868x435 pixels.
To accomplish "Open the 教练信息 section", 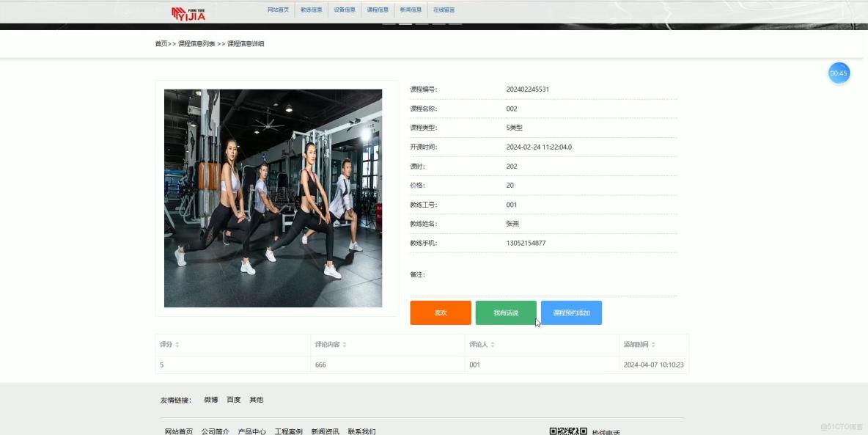I will [x=312, y=10].
